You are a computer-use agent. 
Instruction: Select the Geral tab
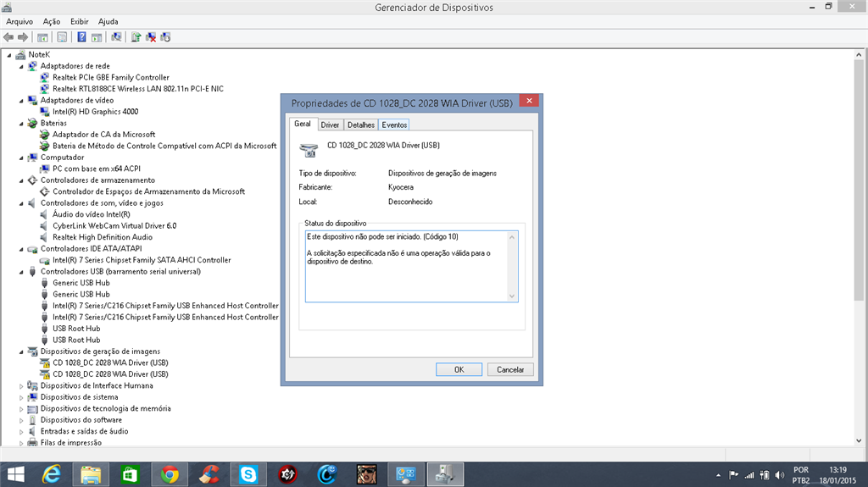[x=303, y=124]
